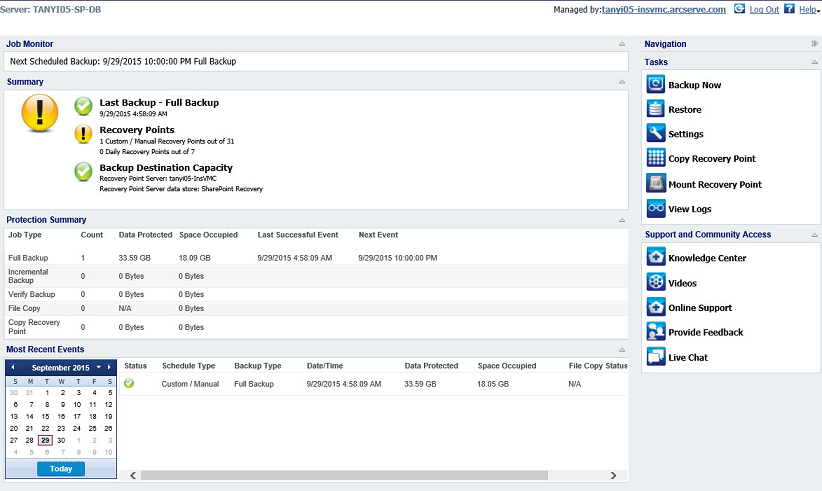Open the Knowledge Center icon
The height and width of the screenshot is (491, 822).
point(656,258)
